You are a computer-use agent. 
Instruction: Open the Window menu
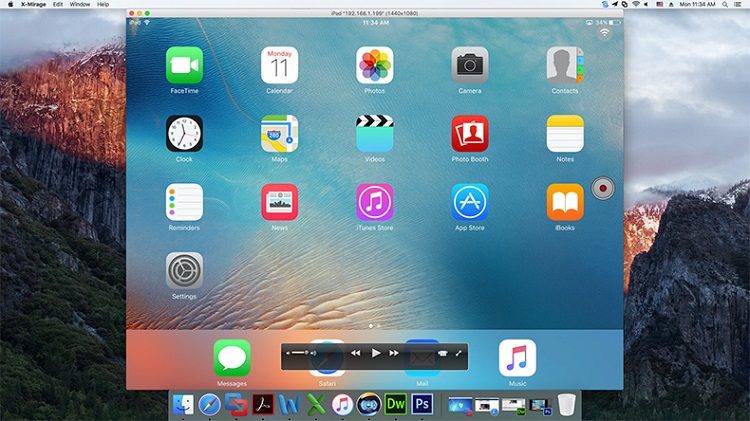80,4
